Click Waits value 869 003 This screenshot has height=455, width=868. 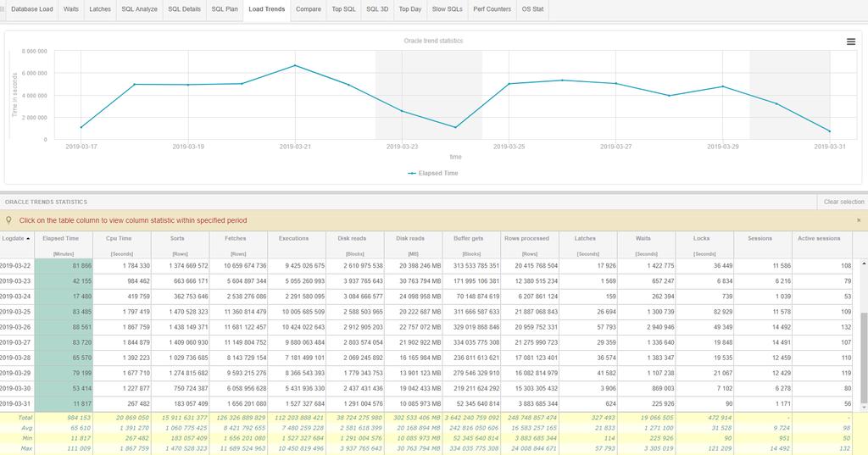click(661, 389)
